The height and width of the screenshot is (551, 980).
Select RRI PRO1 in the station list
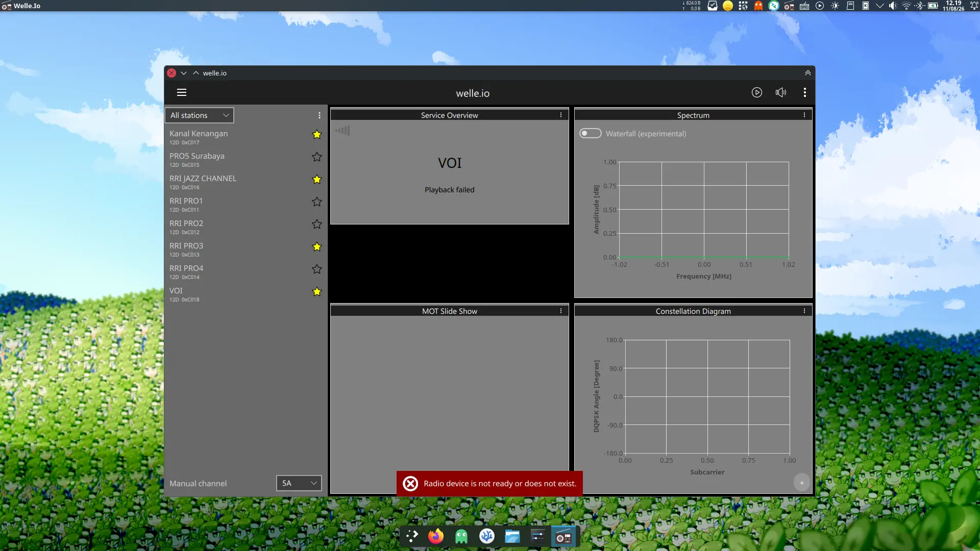coord(246,204)
